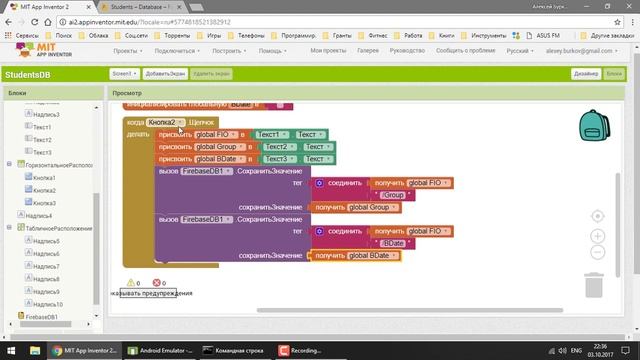
Task: Click the red errors counter icon
Action: pyautogui.click(x=156, y=282)
